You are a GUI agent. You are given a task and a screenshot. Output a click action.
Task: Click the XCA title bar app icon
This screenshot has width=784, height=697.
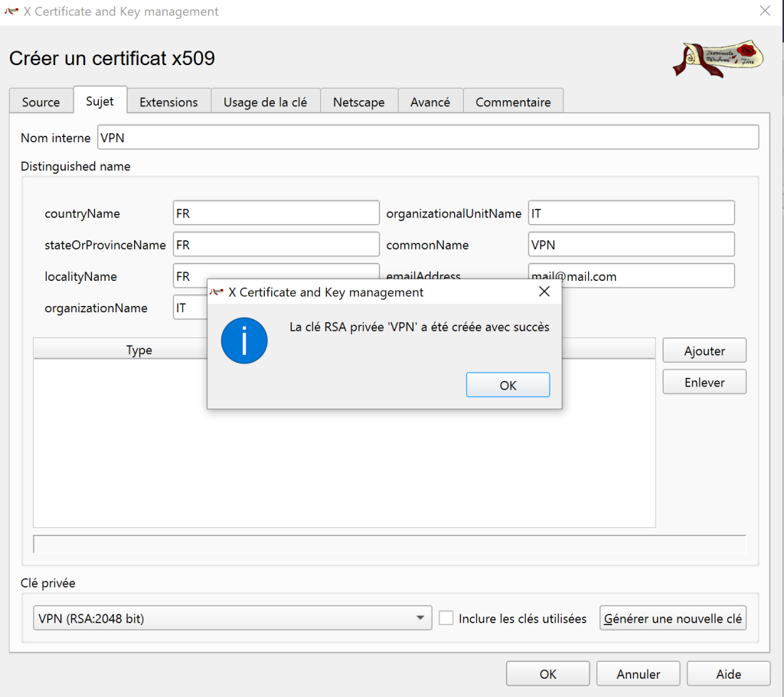pos(12,11)
